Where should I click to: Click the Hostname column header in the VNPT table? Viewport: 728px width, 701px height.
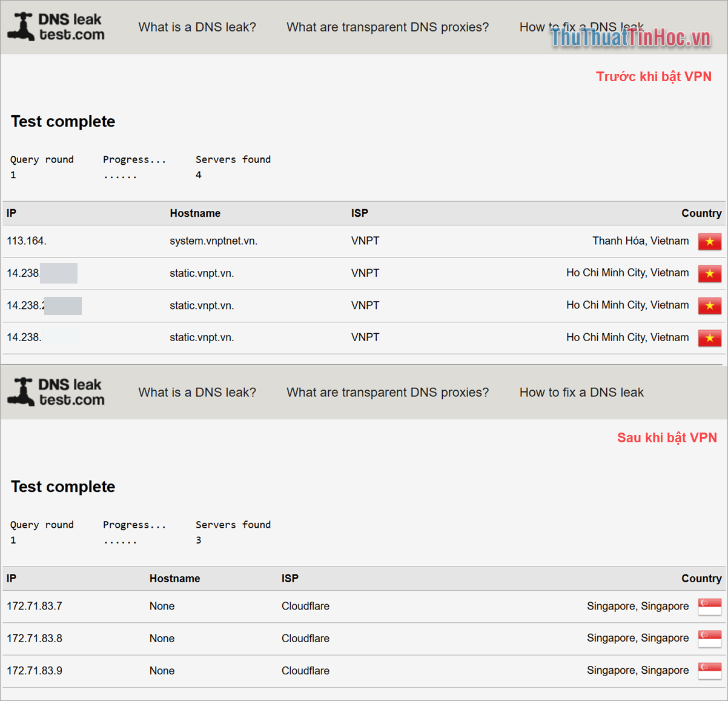pos(195,213)
